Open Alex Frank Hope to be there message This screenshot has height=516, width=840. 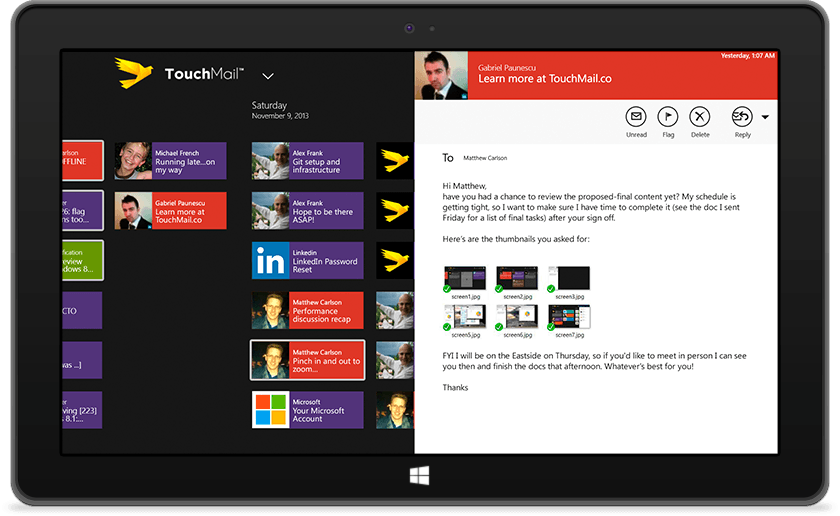click(308, 211)
